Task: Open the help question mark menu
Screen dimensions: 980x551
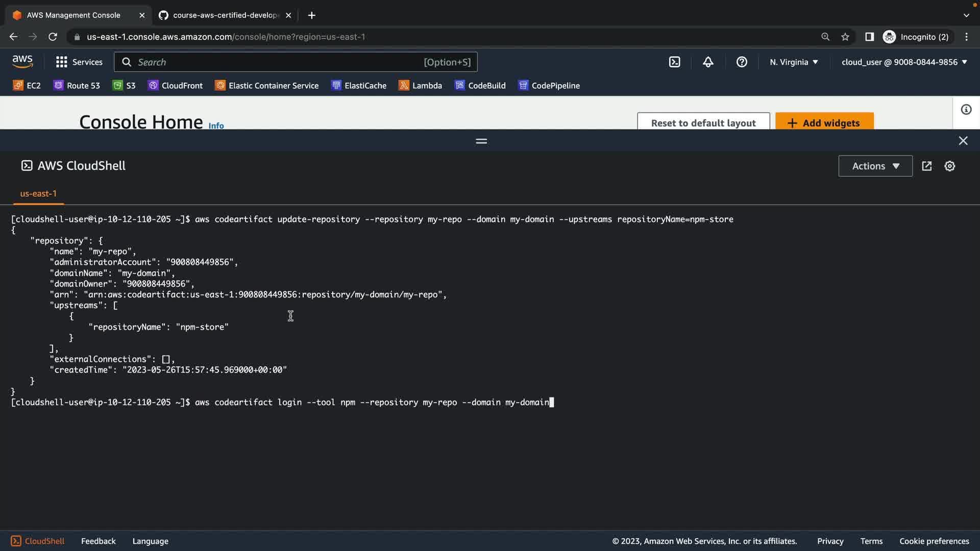Action: pyautogui.click(x=742, y=62)
